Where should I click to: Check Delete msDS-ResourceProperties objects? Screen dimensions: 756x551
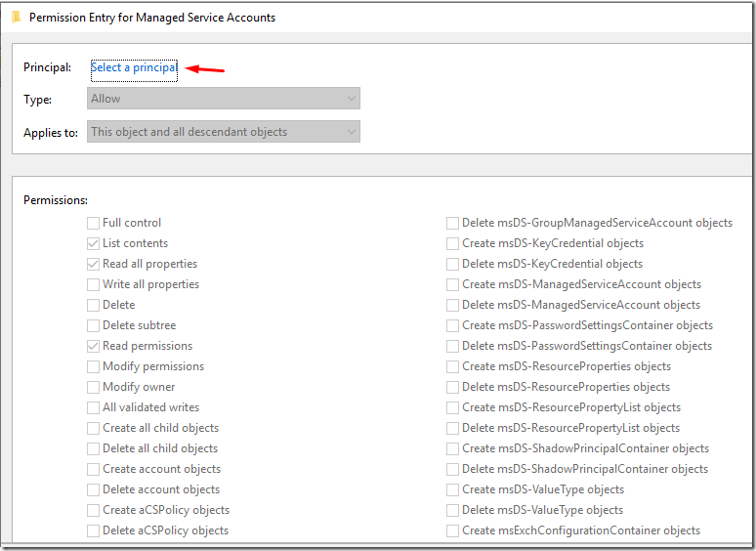click(x=452, y=387)
